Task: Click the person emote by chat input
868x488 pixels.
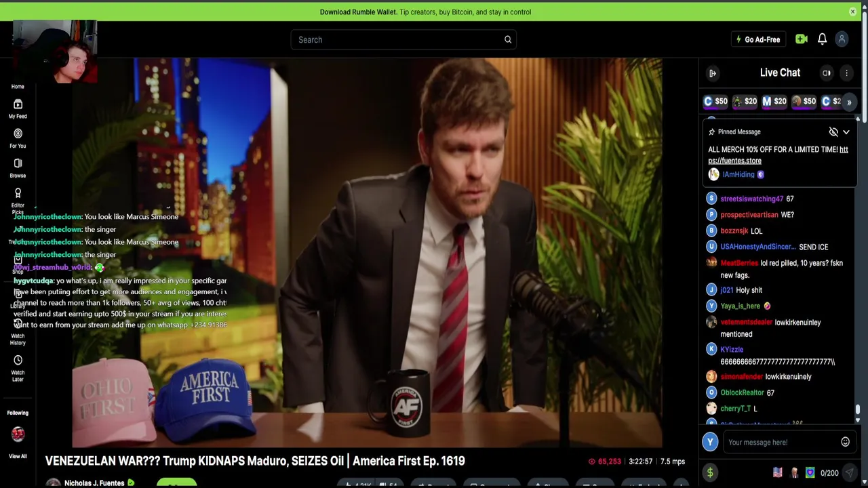Action: click(794, 473)
